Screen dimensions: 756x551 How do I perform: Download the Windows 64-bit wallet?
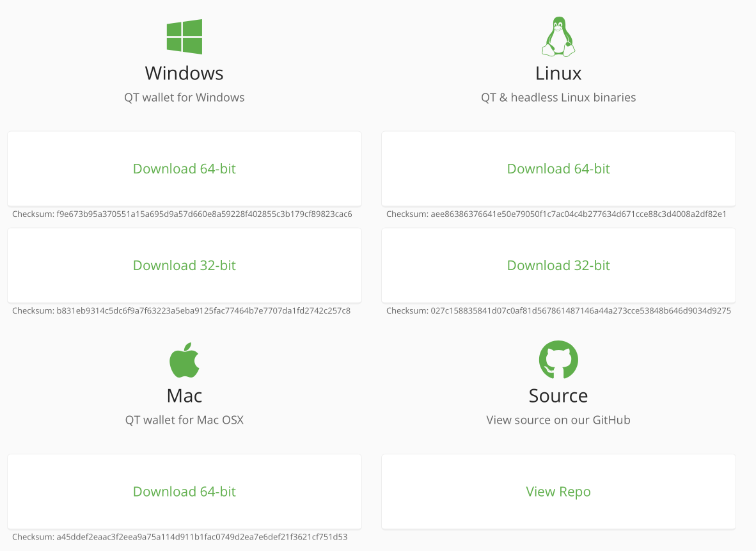click(x=184, y=169)
